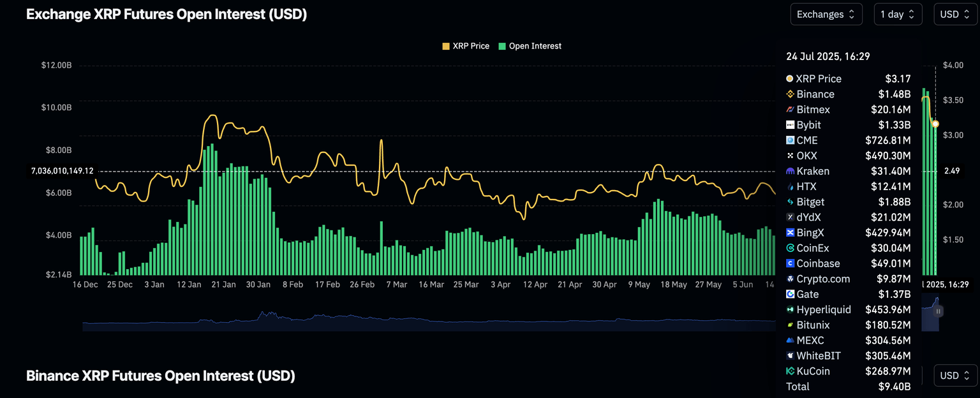Click the highlighted XRP price point marker
This screenshot has width=980, height=398.
coord(935,124)
